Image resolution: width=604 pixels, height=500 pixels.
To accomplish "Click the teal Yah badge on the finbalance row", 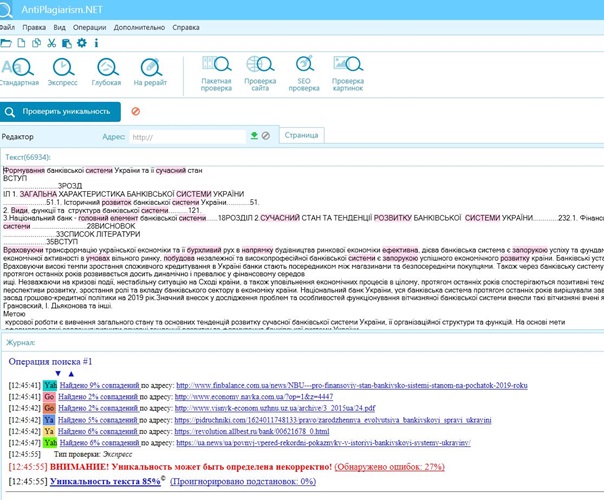I will 50,385.
